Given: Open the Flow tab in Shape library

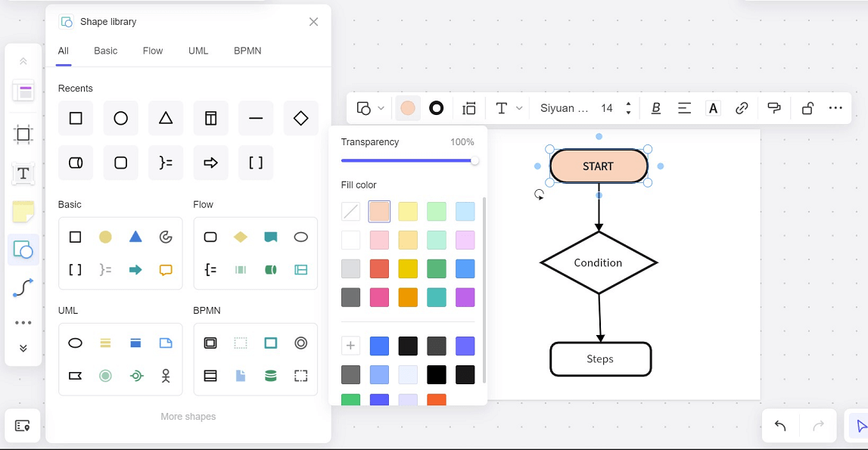Looking at the screenshot, I should 152,51.
